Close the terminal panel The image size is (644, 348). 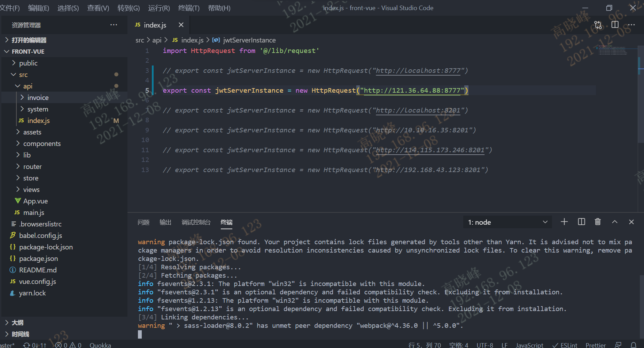point(631,222)
